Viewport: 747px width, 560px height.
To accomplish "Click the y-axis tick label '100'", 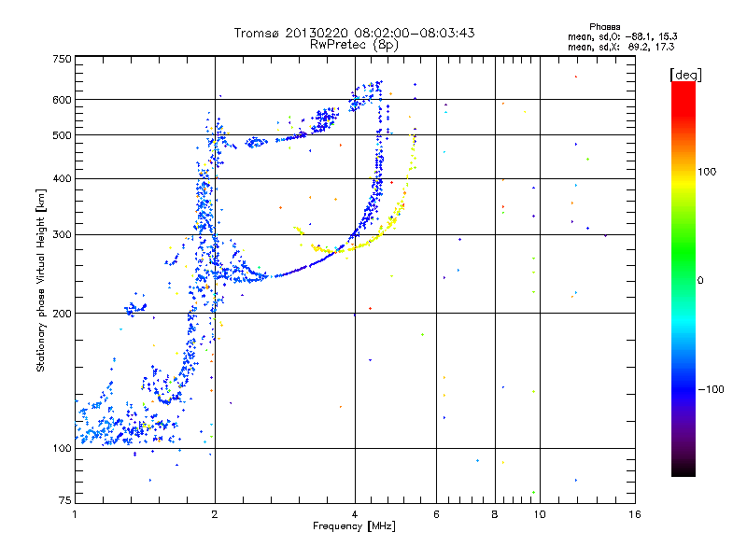I will point(62,448).
